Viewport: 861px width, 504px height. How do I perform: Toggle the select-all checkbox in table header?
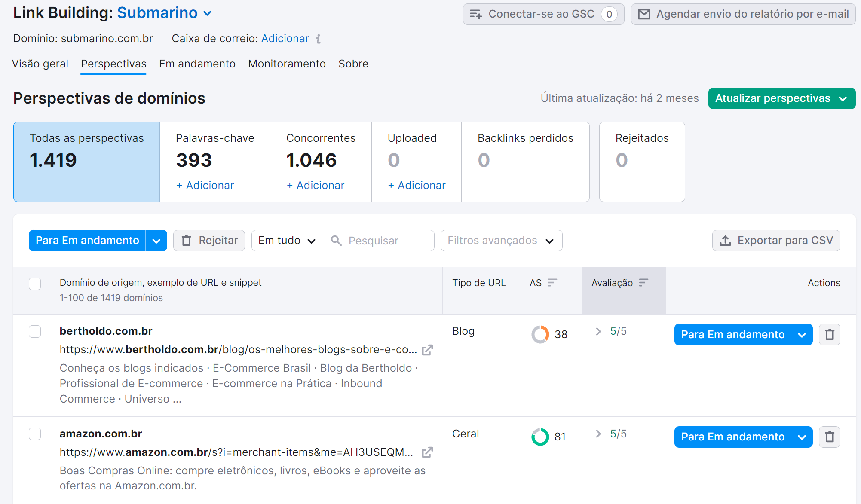[35, 284]
